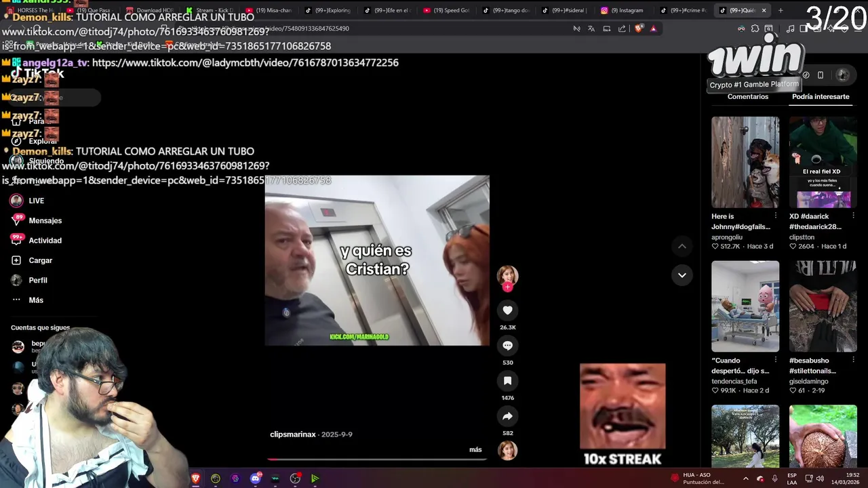The width and height of the screenshot is (868, 488).
Task: Click the microphone icon in system tray
Action: click(x=774, y=479)
